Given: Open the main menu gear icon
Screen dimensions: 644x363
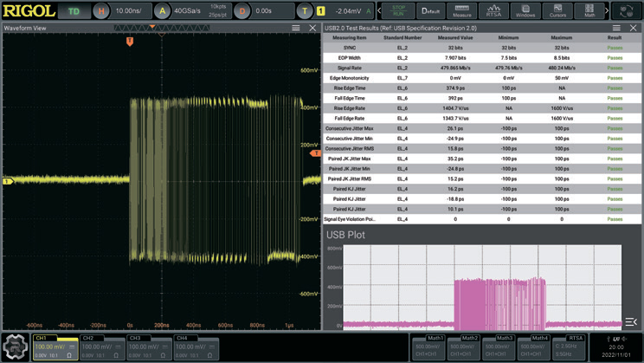Looking at the screenshot, I should click(16, 347).
